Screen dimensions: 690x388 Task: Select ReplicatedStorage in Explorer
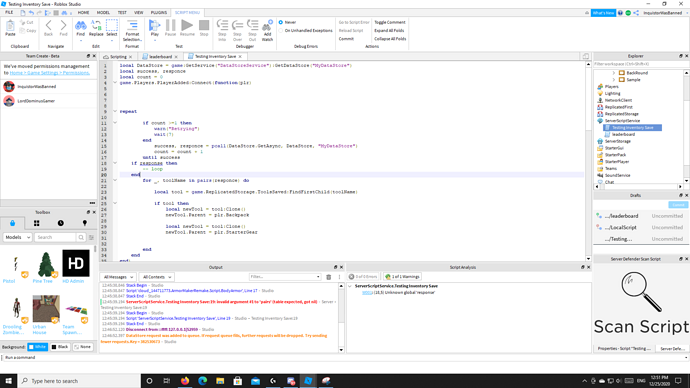[621, 114]
